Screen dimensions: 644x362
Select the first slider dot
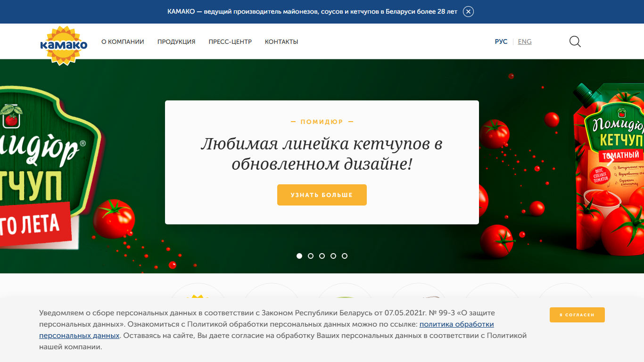tap(299, 256)
